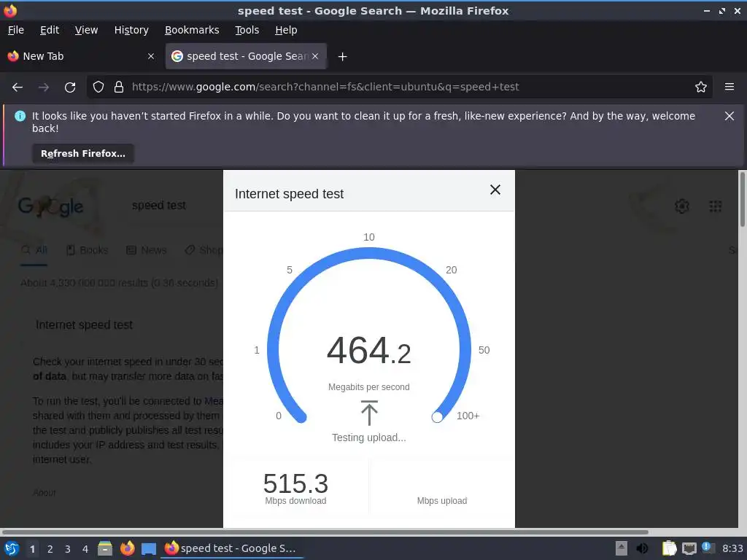The width and height of the screenshot is (747, 560).
Task: Click the About 4,330,000,000 results text
Action: pyautogui.click(x=119, y=283)
